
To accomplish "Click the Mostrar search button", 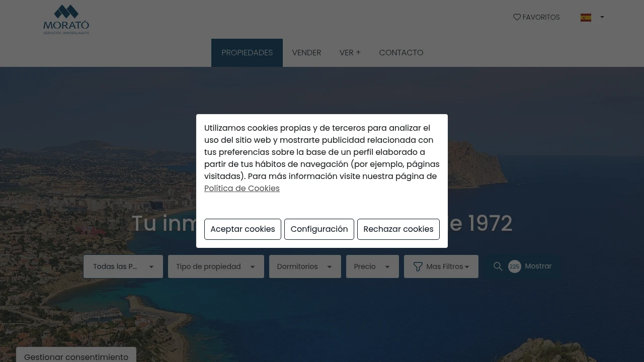I will (x=523, y=266).
